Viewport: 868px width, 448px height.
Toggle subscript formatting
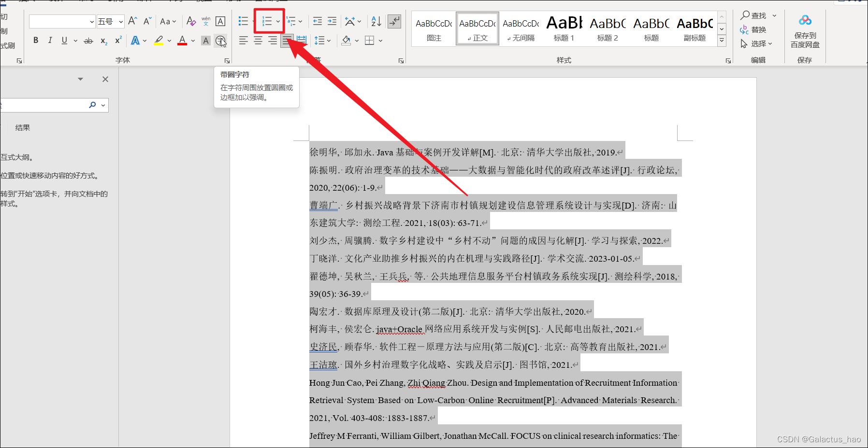tap(104, 41)
